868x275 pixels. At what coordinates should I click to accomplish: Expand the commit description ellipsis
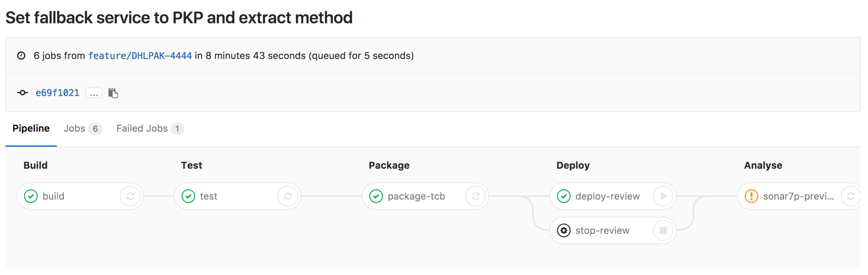click(x=94, y=93)
